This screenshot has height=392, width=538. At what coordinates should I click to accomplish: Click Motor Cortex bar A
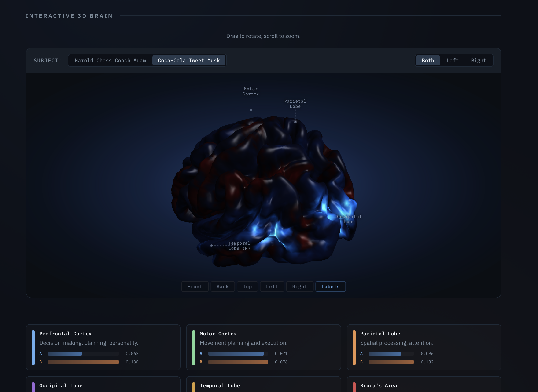pyautogui.click(x=238, y=354)
